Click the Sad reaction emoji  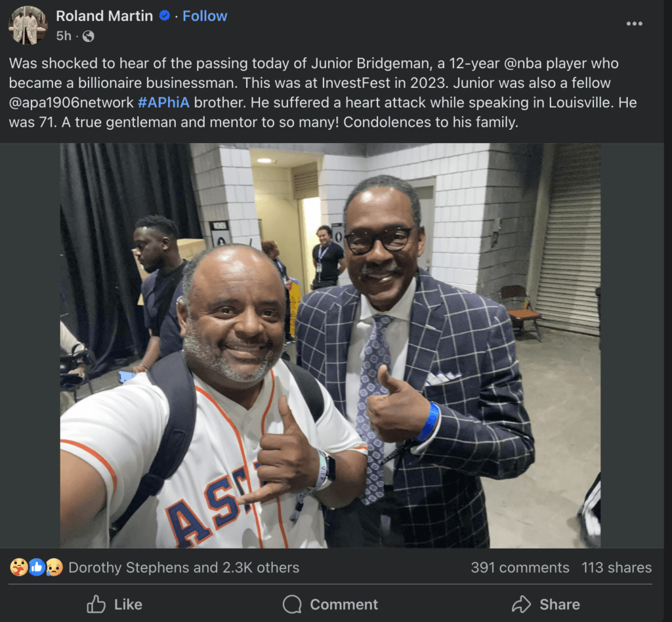54,568
